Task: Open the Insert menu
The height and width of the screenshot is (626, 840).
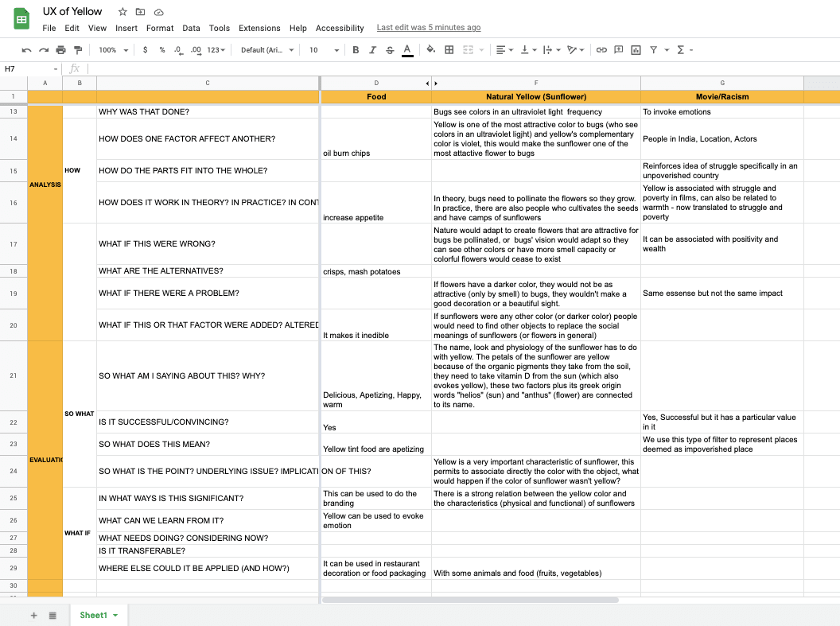Action: tap(126, 28)
